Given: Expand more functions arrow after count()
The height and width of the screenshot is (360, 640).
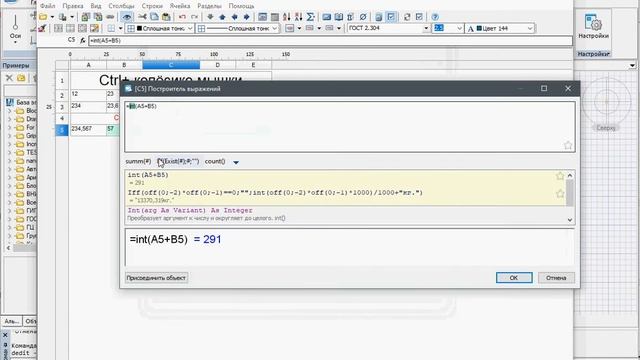Looking at the screenshot, I should click(x=236, y=162).
